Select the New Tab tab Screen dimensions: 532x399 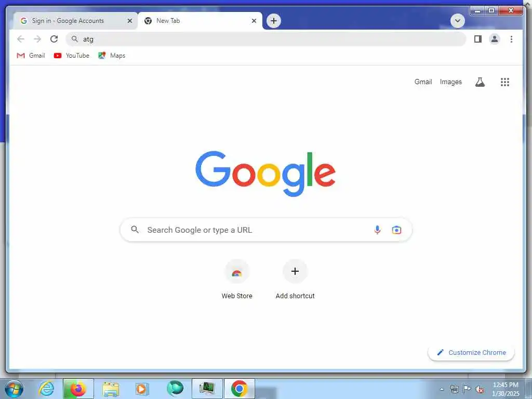pos(200,21)
